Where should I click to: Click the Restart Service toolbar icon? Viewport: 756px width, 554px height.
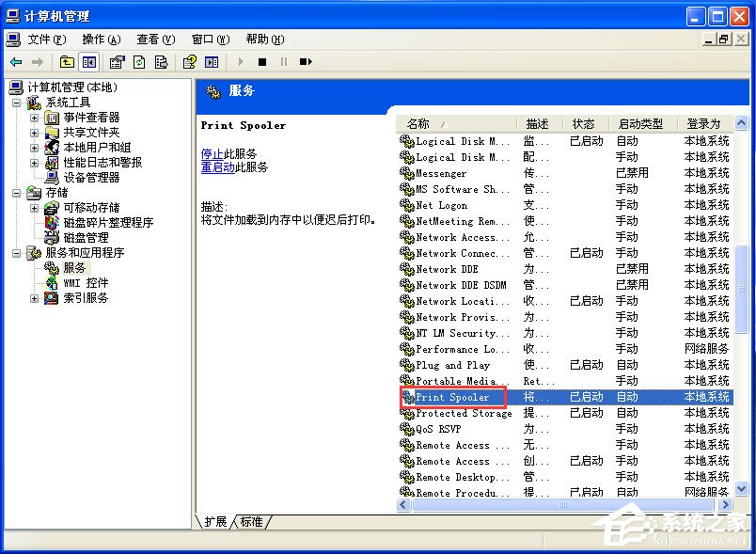coord(306,62)
